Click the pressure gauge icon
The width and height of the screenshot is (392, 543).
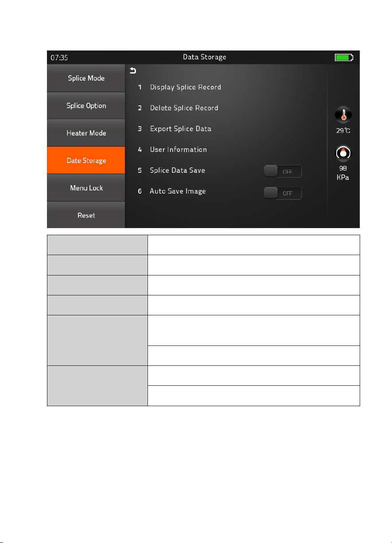tap(343, 153)
